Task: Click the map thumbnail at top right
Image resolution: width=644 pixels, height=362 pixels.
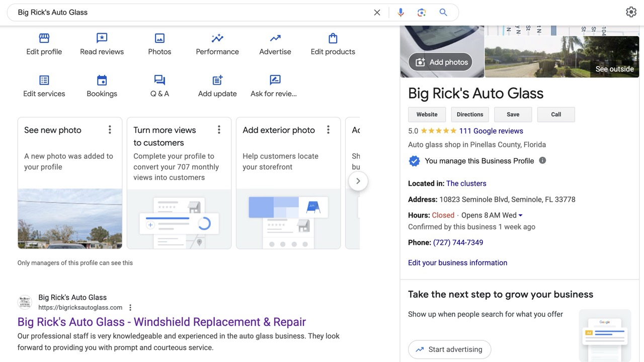Action: [562, 30]
